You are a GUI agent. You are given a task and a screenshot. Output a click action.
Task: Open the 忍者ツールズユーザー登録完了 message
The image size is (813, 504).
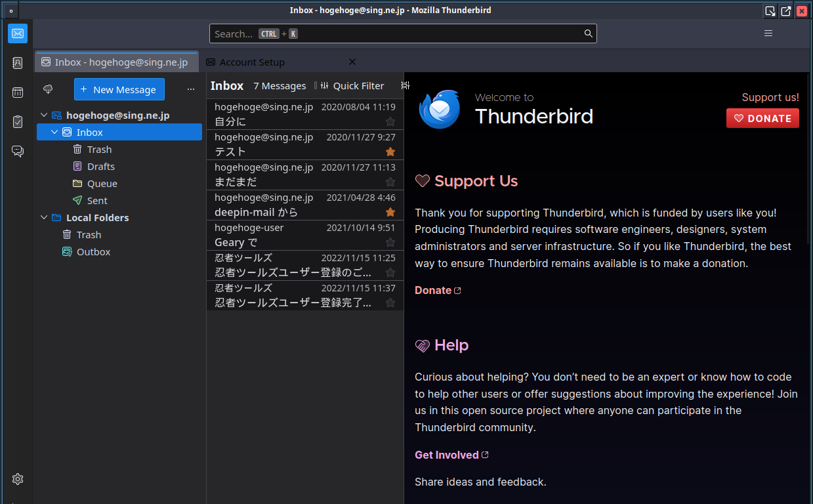305,295
